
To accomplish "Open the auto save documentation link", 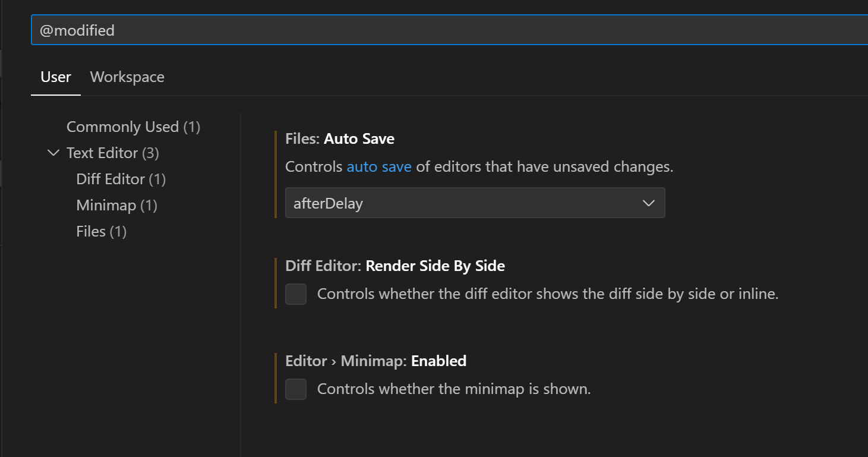I will pyautogui.click(x=379, y=166).
